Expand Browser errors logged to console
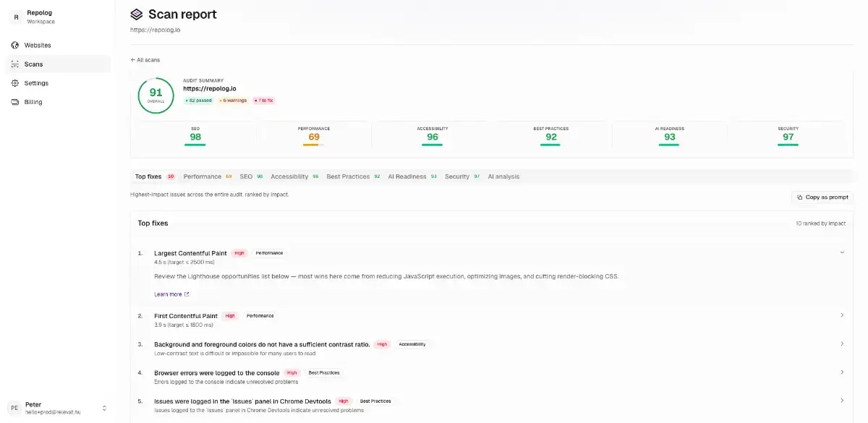The image size is (868, 423). click(842, 372)
